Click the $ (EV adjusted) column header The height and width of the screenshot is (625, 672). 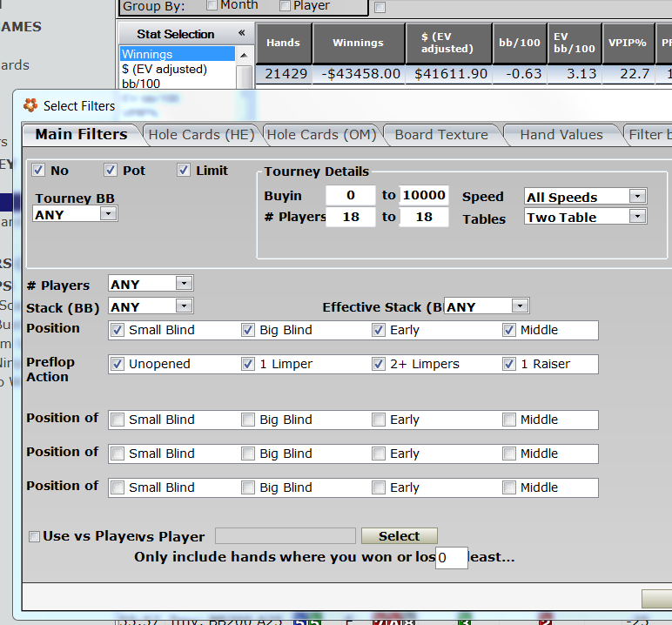click(448, 43)
